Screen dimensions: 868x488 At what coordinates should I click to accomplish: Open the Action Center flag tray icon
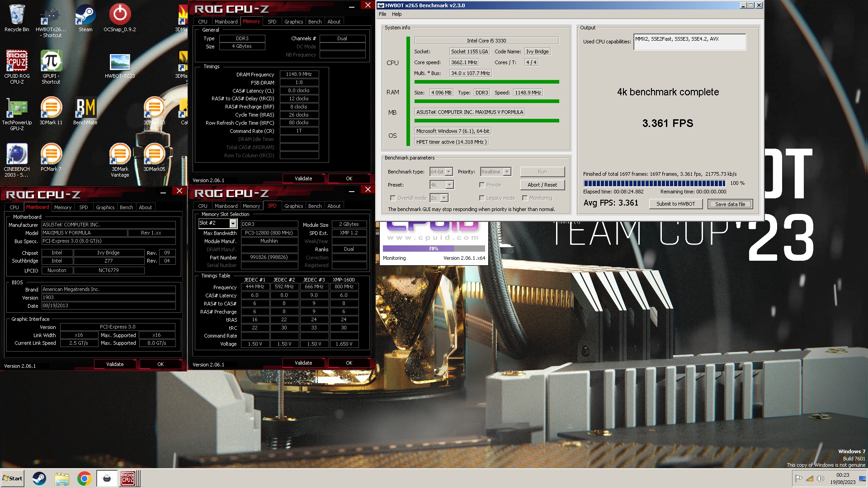799,479
